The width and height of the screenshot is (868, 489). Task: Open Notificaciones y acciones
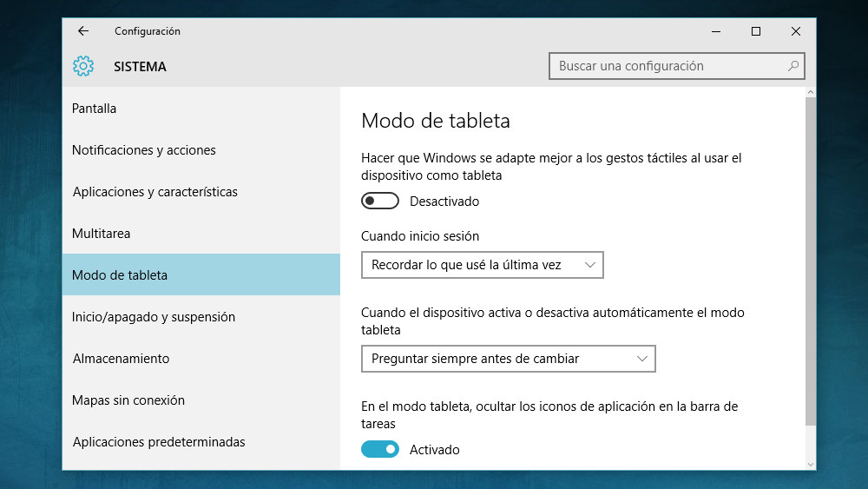click(x=201, y=150)
